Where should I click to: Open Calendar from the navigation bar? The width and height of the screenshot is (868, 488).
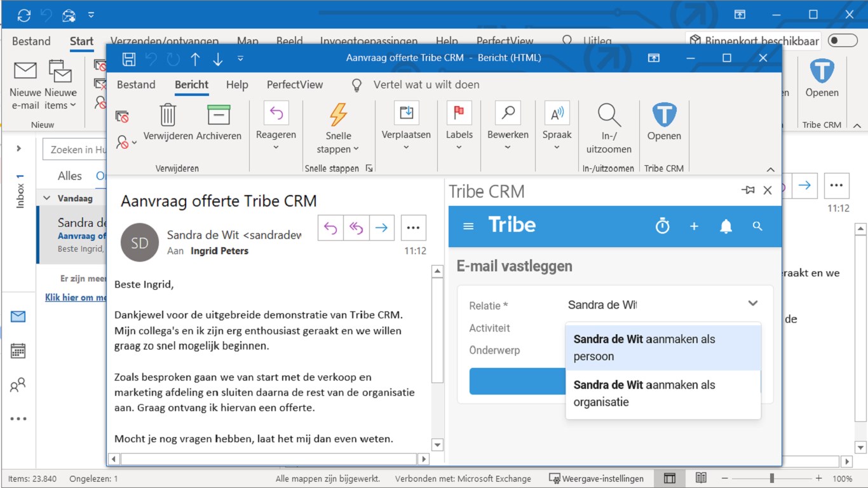point(18,351)
